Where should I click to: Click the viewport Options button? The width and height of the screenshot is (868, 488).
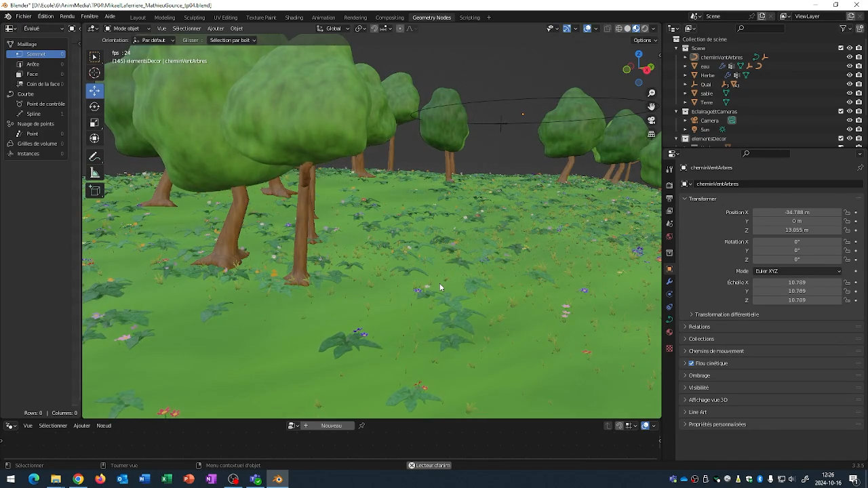click(x=643, y=40)
